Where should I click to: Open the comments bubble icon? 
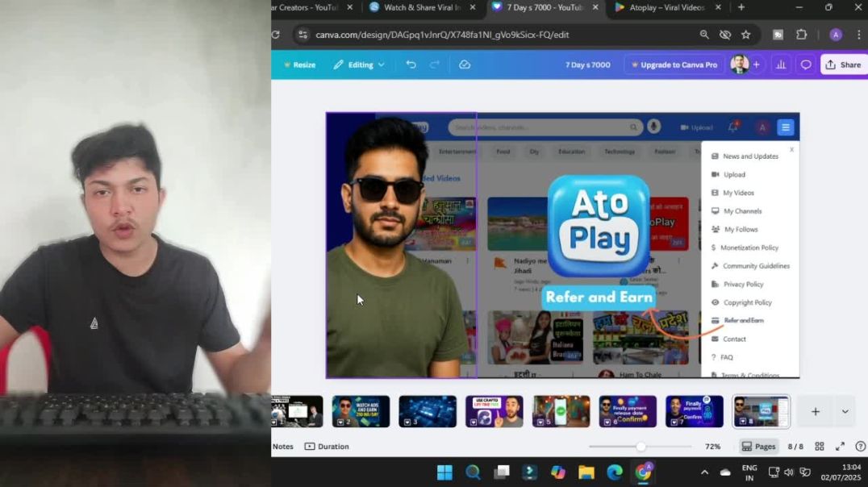pyautogui.click(x=806, y=65)
